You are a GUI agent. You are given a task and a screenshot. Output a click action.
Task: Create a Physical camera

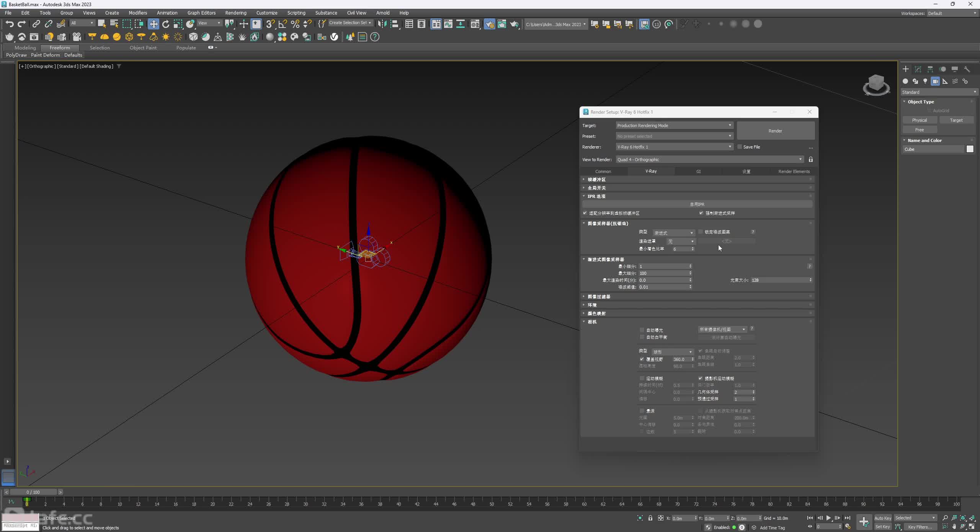point(919,120)
